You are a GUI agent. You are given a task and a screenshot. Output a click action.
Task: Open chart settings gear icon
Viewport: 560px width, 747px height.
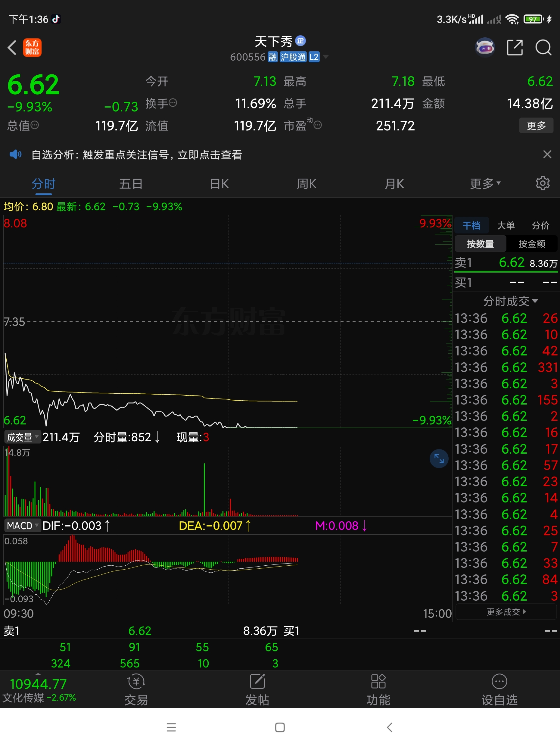543,183
